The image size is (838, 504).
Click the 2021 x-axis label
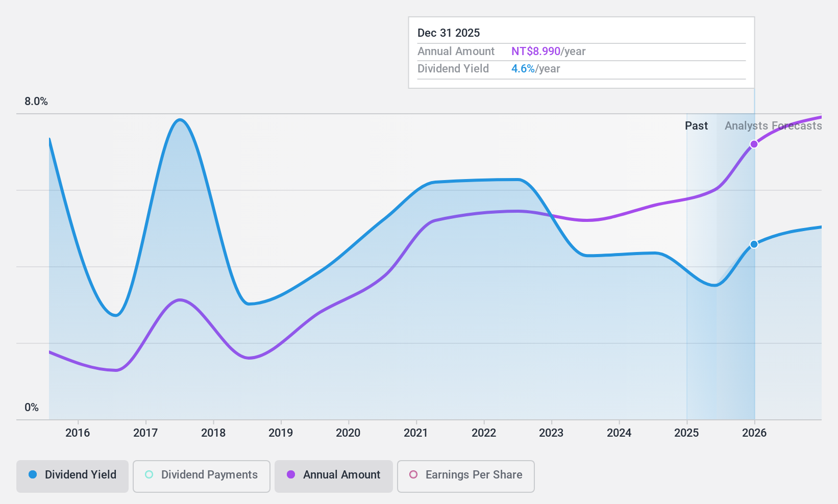click(x=416, y=433)
